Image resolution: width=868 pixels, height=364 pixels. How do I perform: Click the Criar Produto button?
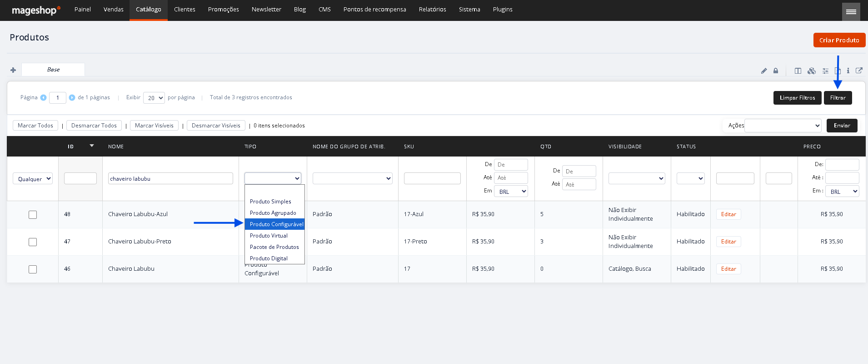839,40
